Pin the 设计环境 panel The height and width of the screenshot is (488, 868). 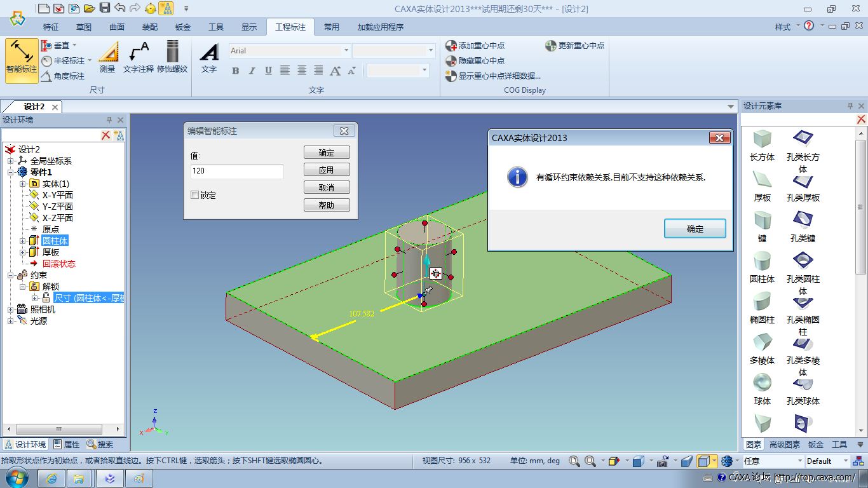tap(109, 119)
